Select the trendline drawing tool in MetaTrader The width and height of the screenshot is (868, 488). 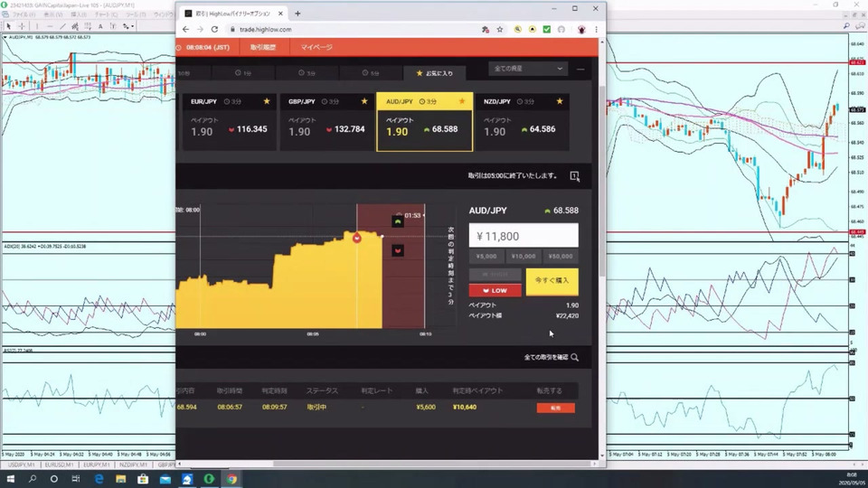pyautogui.click(x=62, y=26)
